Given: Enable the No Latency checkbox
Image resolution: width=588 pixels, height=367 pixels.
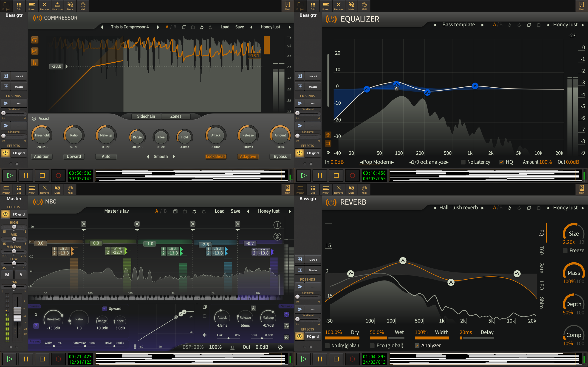Looking at the screenshot, I should (463, 162).
